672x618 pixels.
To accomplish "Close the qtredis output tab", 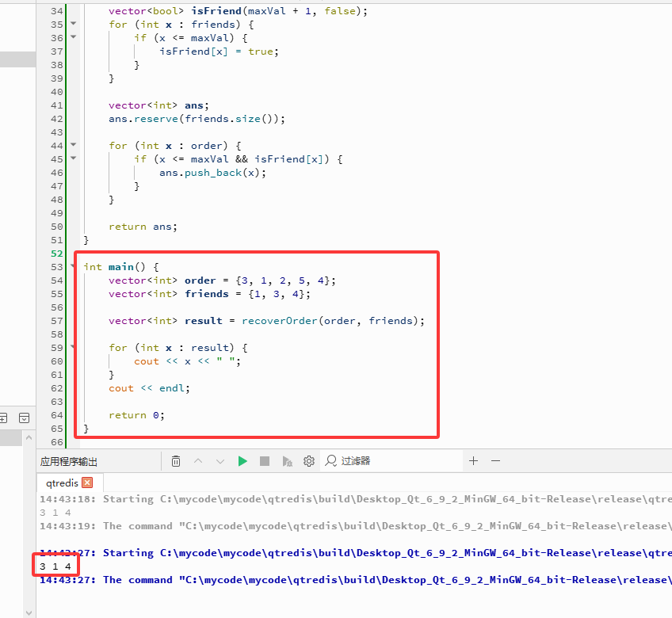I will coord(87,483).
